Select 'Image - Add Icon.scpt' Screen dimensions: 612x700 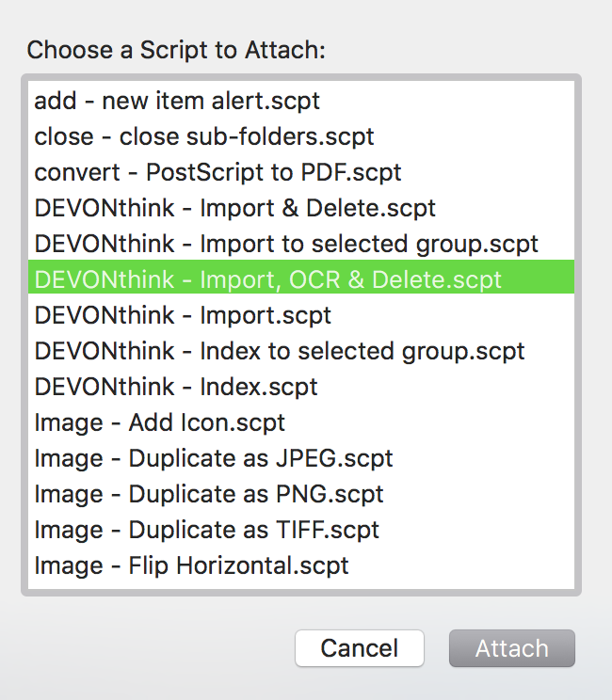(x=301, y=422)
